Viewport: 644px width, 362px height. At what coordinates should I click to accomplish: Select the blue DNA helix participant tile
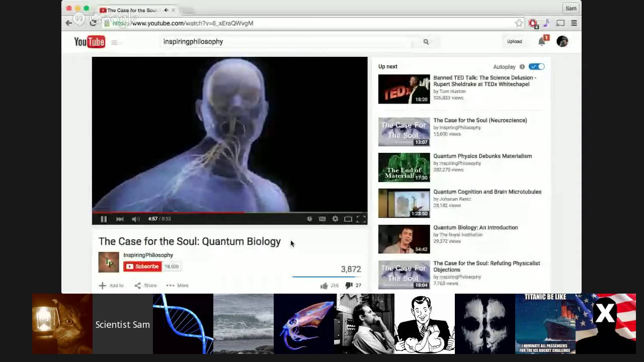[183, 324]
